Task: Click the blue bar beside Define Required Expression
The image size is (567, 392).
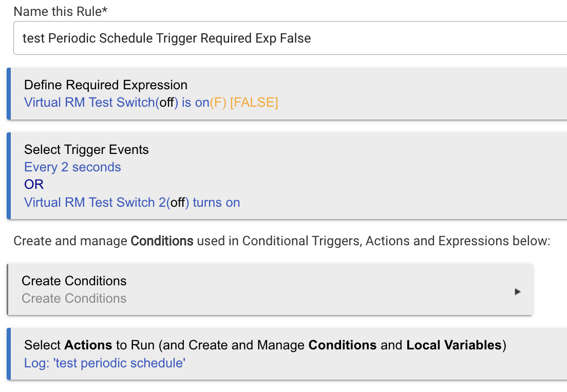Action: [x=9, y=93]
